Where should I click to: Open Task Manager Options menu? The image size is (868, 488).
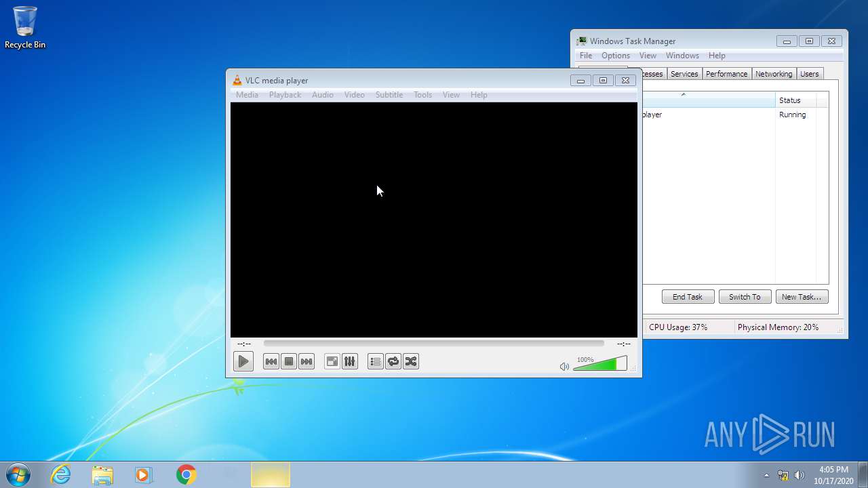[616, 56]
